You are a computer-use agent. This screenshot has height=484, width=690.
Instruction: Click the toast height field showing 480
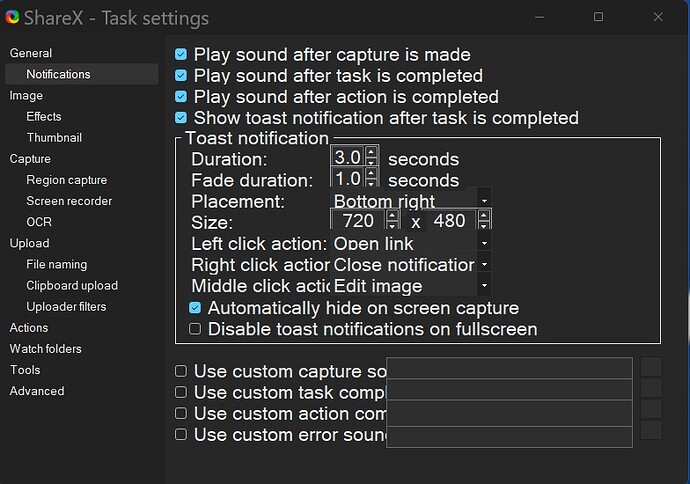coord(451,220)
